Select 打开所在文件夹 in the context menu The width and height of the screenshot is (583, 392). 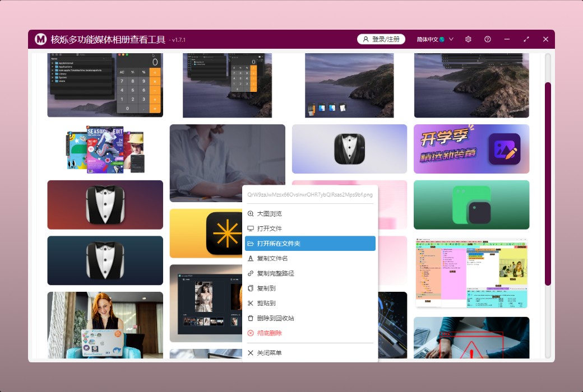[310, 244]
